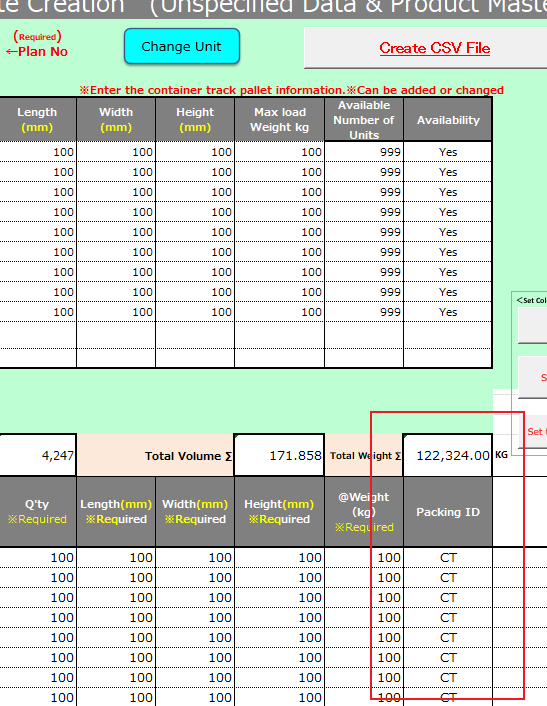Viewport: 547px width, 706px height.
Task: Select product Length(mm) Required header
Action: (x=116, y=512)
